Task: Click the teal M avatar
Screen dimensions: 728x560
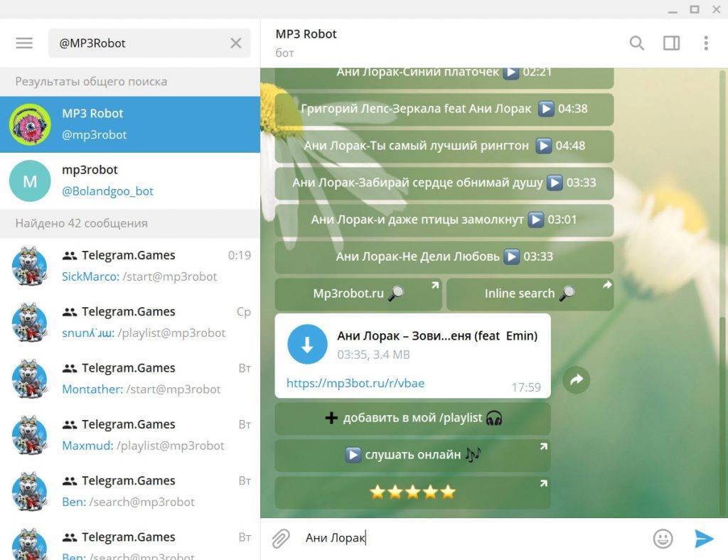Action: point(30,181)
